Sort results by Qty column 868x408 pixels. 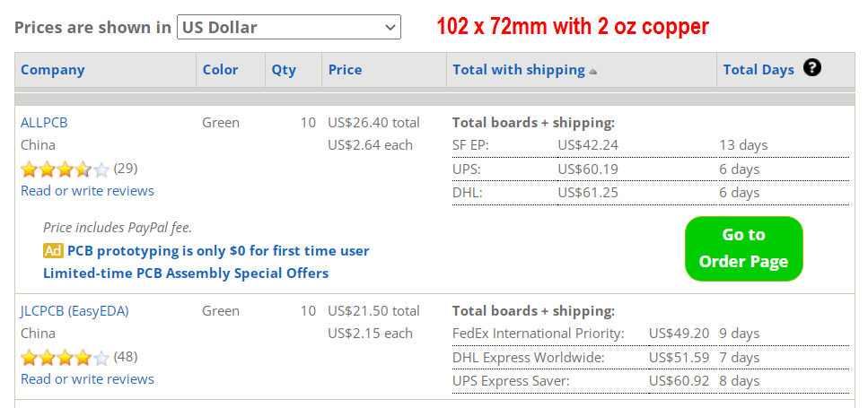(284, 70)
